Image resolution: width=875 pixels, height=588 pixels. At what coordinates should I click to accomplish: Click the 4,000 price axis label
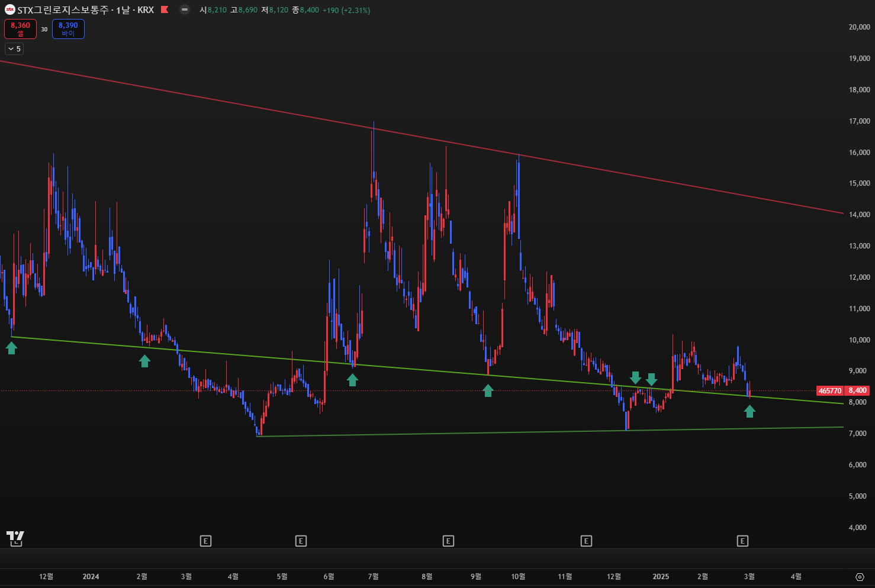(x=859, y=528)
